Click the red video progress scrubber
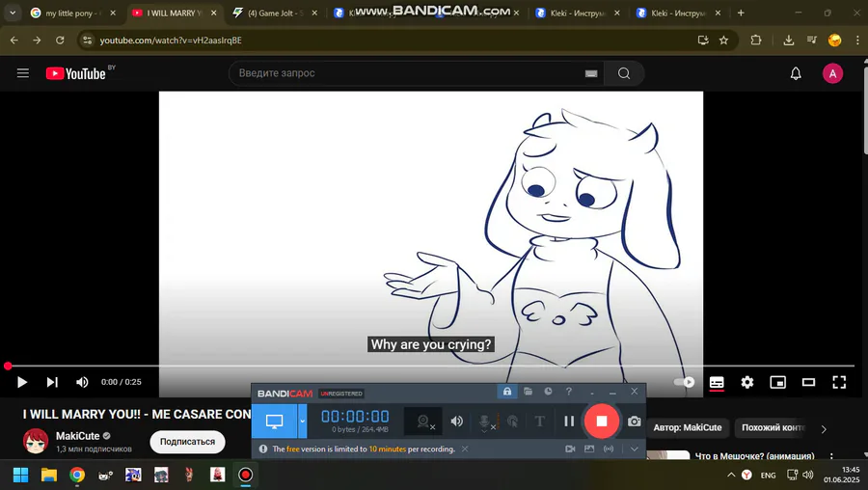Image resolution: width=868 pixels, height=490 pixels. [8, 366]
